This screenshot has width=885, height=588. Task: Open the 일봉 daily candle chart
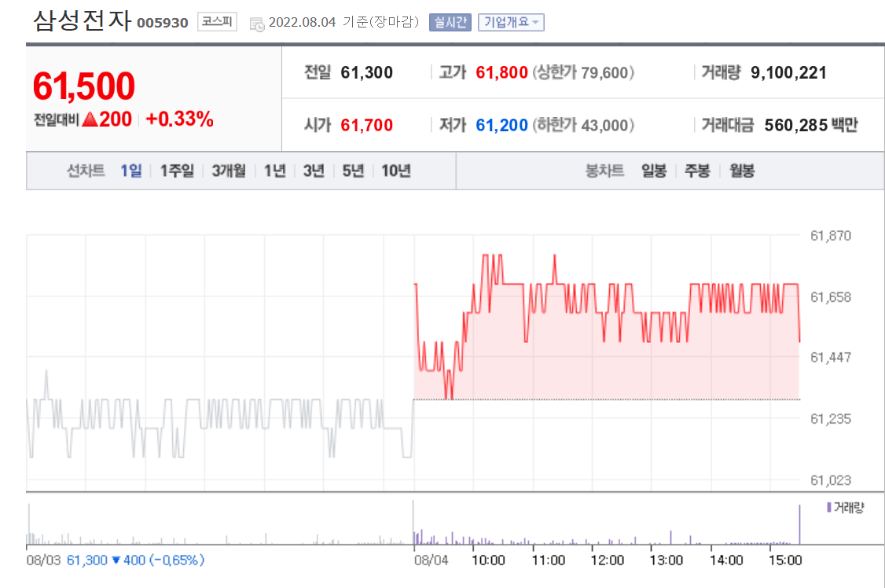654,171
